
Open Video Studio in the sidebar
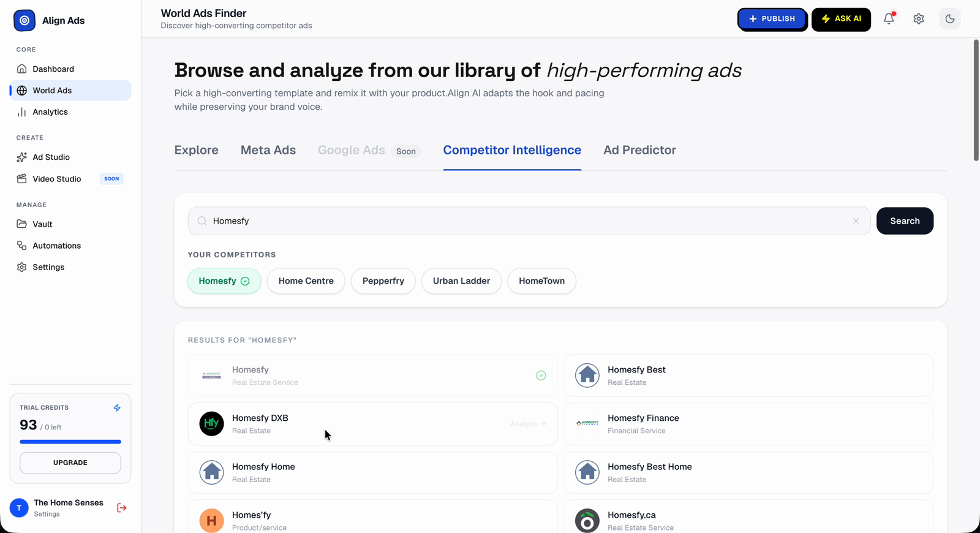click(x=70, y=179)
